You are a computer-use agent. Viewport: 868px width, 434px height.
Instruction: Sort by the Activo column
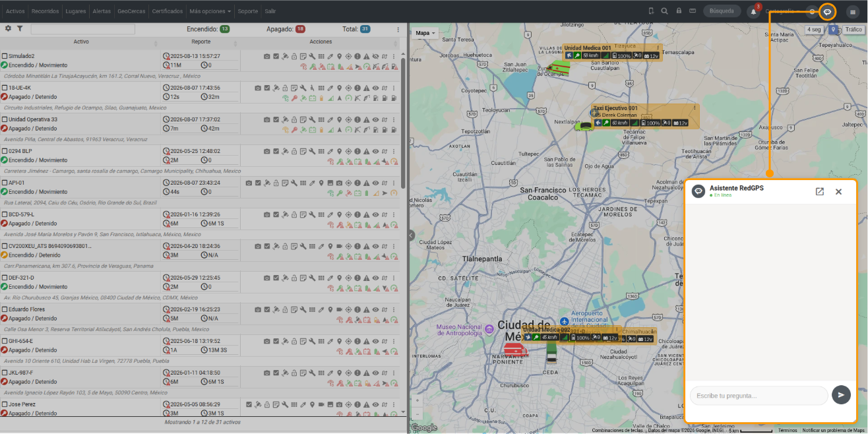coord(81,42)
